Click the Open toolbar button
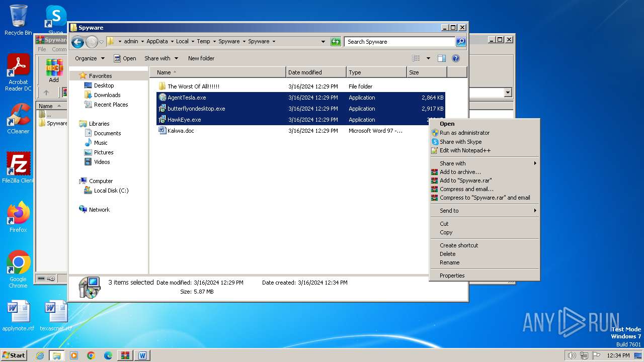This screenshot has height=362, width=644. [125, 58]
